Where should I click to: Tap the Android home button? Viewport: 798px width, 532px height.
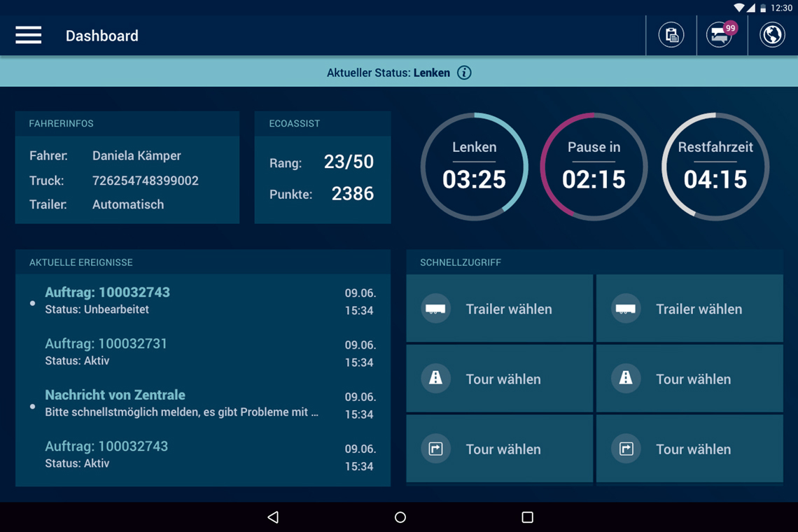click(x=400, y=517)
